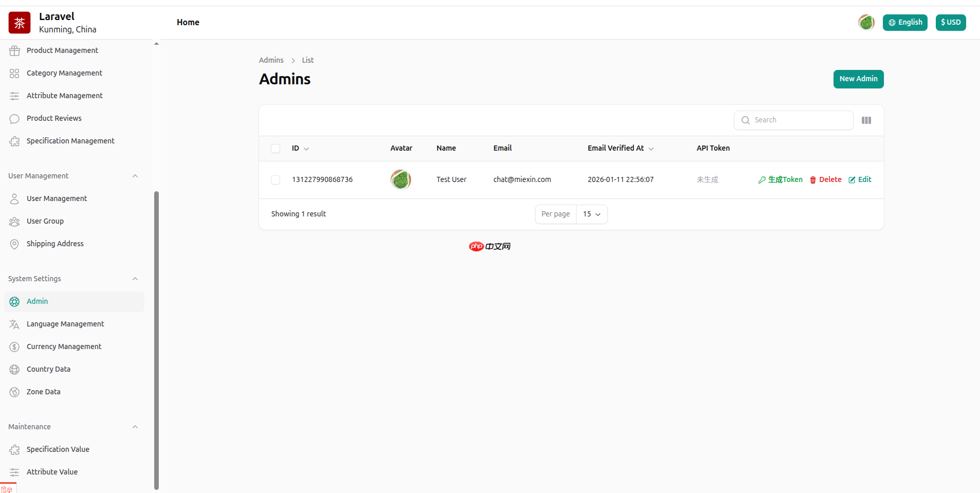Image resolution: width=980 pixels, height=493 pixels.
Task: Click the Delete trash icon for Test User
Action: 813,180
